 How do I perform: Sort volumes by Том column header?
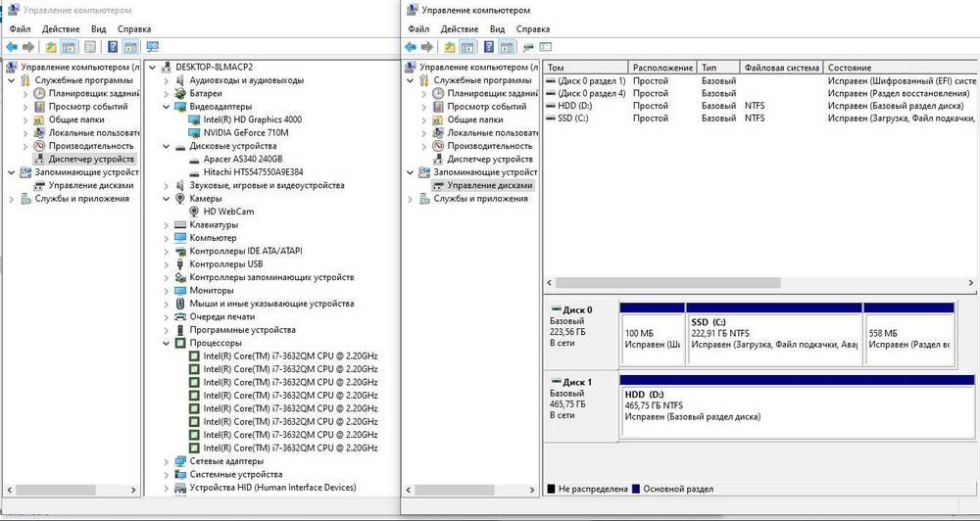click(586, 68)
